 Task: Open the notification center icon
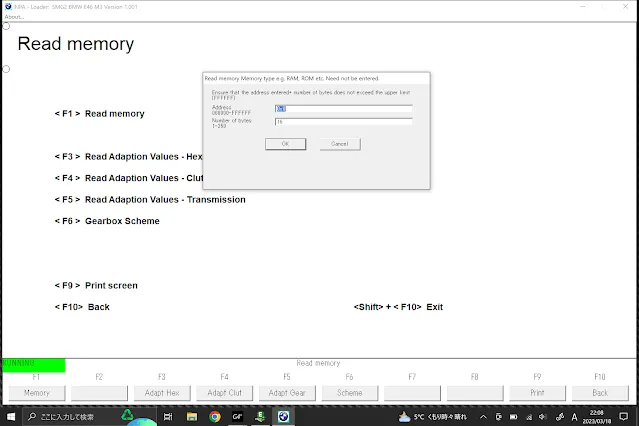(x=624, y=417)
